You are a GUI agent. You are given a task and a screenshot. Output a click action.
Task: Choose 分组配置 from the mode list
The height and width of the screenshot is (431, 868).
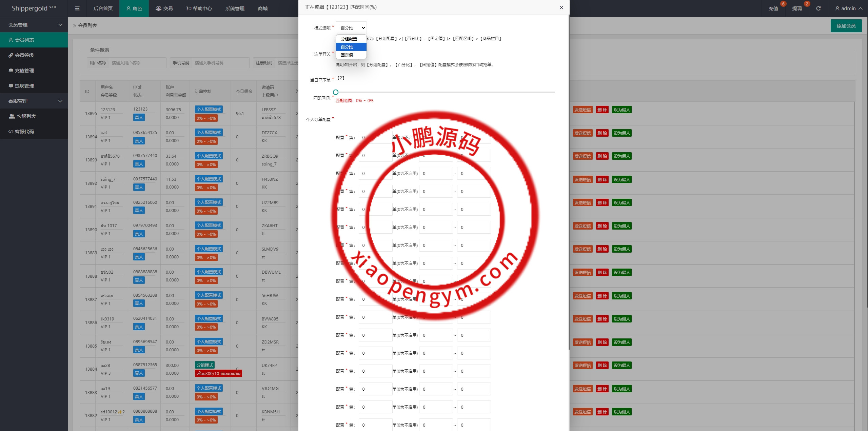349,39
